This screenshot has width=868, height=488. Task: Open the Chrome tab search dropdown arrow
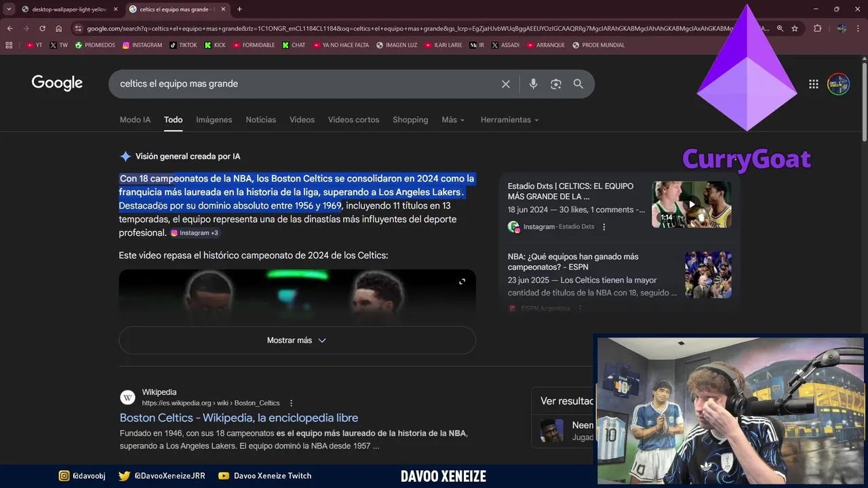(x=9, y=9)
